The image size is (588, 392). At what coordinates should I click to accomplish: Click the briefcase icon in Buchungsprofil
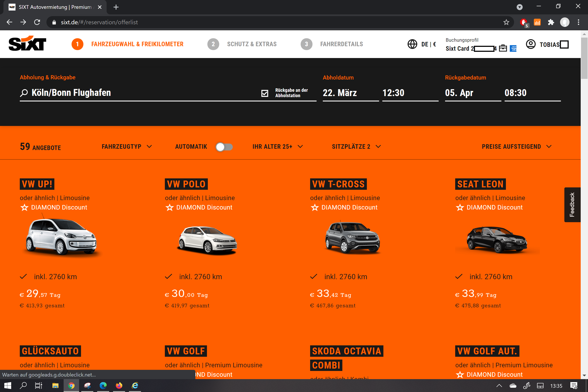[503, 48]
